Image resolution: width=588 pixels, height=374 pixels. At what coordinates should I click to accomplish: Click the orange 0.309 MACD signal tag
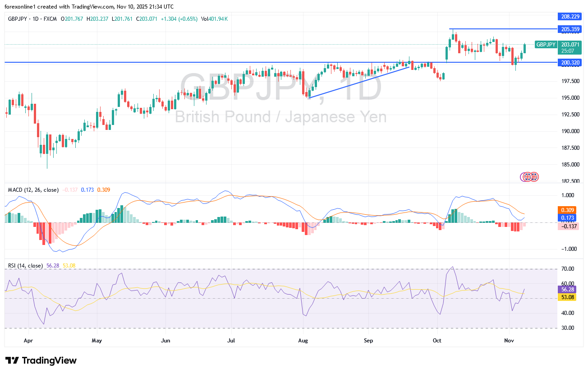click(x=566, y=210)
